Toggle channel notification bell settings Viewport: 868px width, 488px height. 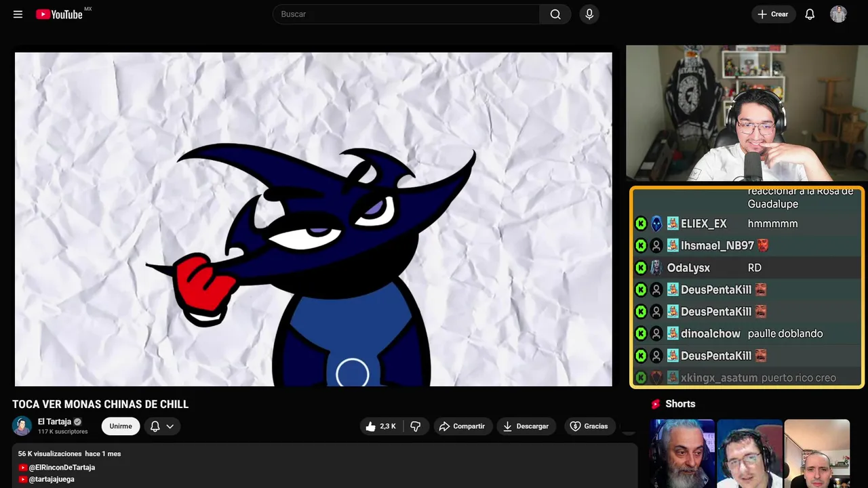[x=161, y=426]
